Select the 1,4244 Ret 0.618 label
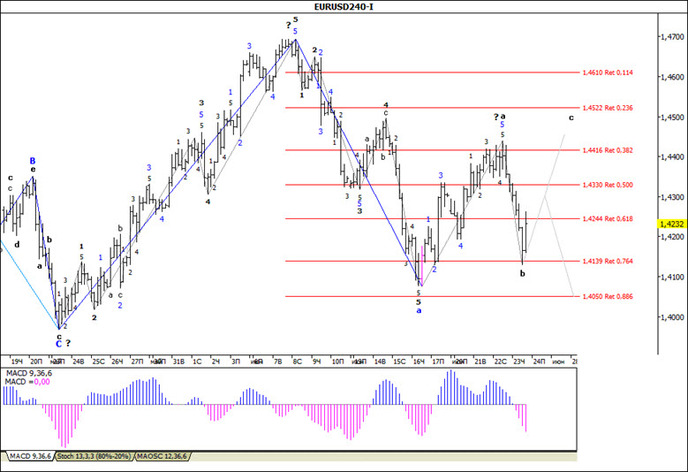This screenshot has height=472, width=688. (x=607, y=218)
